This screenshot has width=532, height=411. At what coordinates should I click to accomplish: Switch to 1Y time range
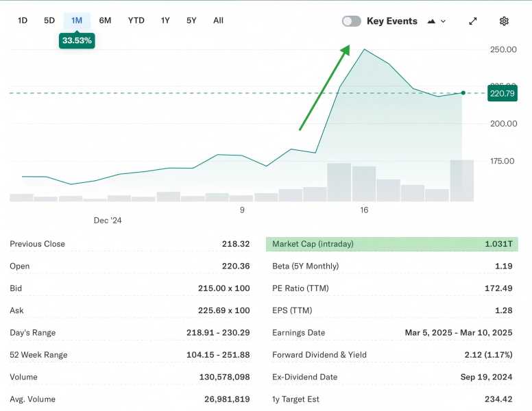point(165,21)
